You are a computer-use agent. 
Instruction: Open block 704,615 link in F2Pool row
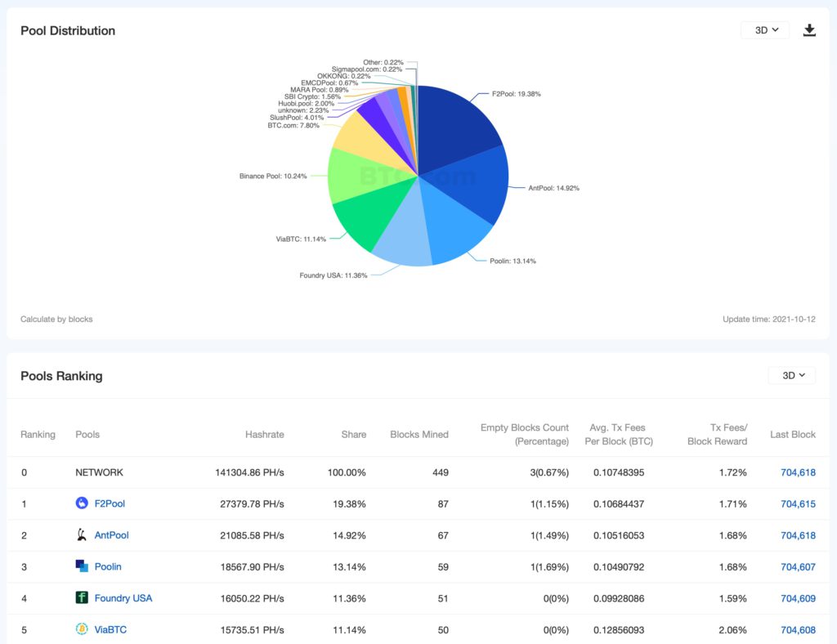(x=798, y=504)
